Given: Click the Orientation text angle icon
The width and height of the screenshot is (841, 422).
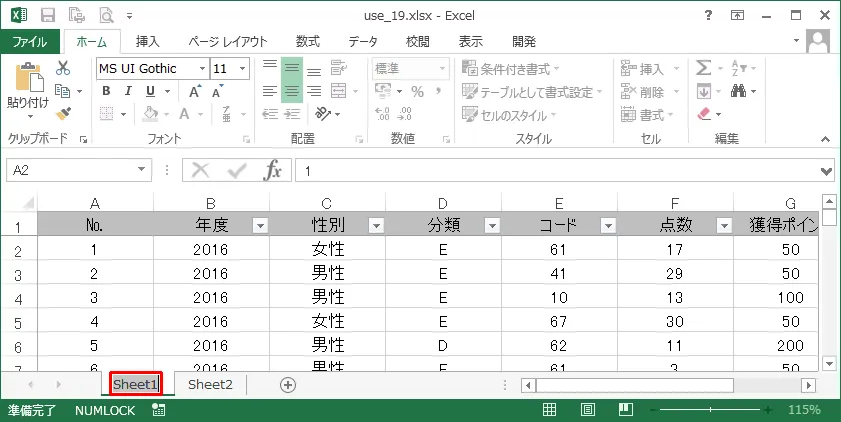Looking at the screenshot, I should point(323,114).
